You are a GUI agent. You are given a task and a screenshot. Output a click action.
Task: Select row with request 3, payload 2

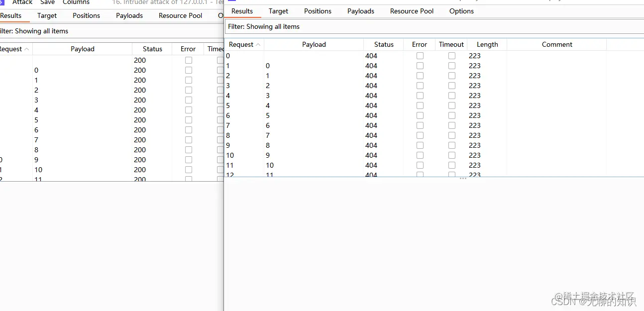(x=434, y=86)
